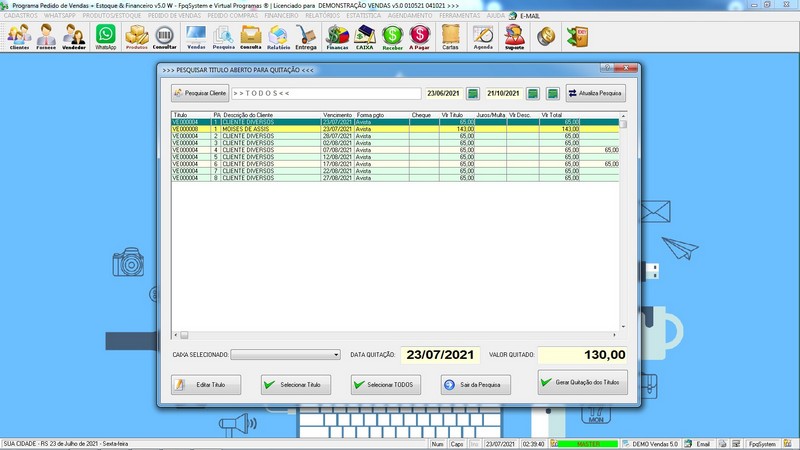Open the Agenda clock icon
800x450 pixels.
coord(483,37)
